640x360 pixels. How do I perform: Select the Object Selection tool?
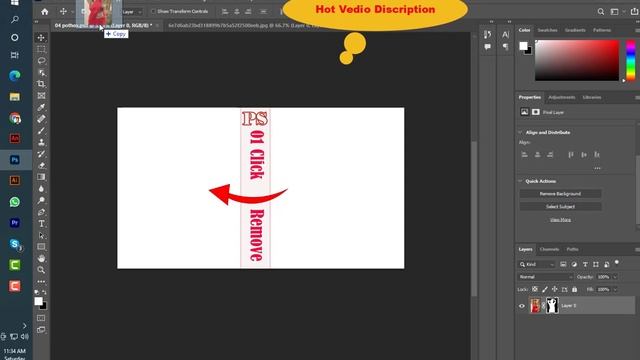click(41, 73)
